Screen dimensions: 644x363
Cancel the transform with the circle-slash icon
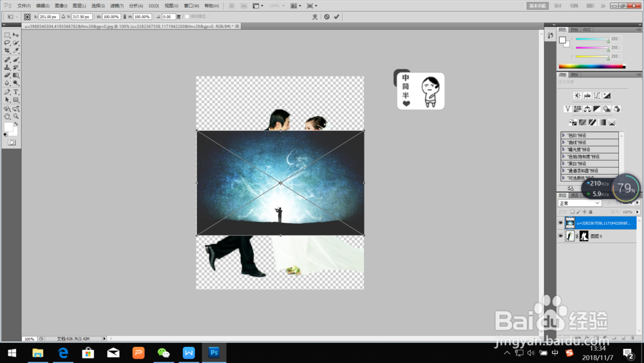pos(327,17)
